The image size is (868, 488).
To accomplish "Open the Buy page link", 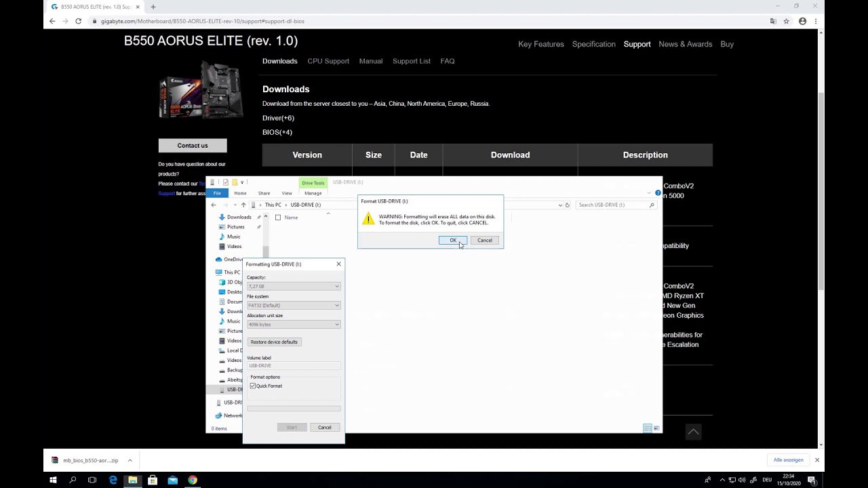I will (727, 44).
